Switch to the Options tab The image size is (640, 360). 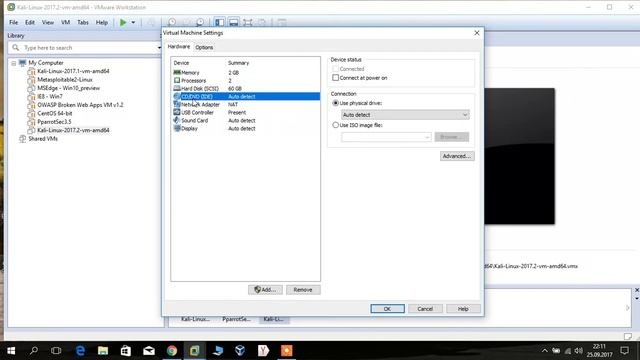pos(204,47)
